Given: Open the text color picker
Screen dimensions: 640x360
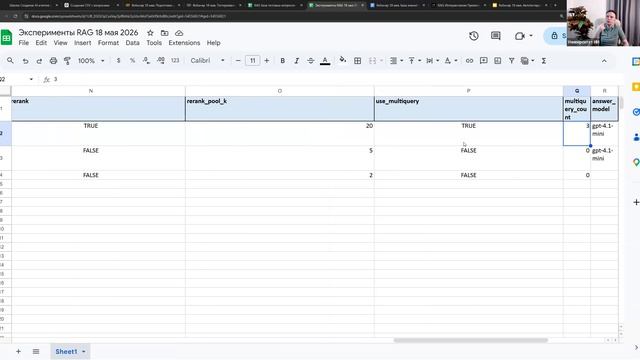Looking at the screenshot, I should click(x=325, y=61).
